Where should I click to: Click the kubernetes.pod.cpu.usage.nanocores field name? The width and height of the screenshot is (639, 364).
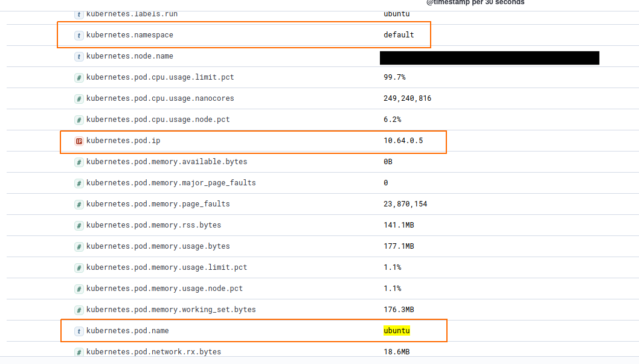(160, 98)
